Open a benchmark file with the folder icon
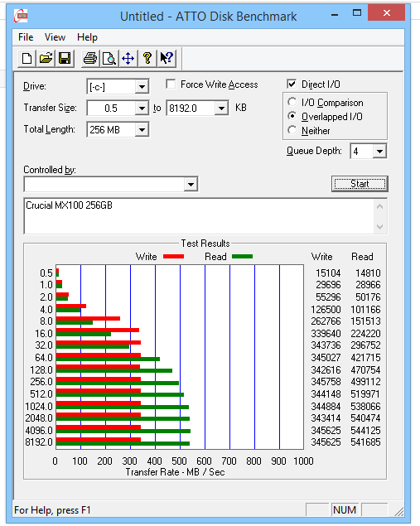The width and height of the screenshot is (420, 526). click(x=46, y=59)
